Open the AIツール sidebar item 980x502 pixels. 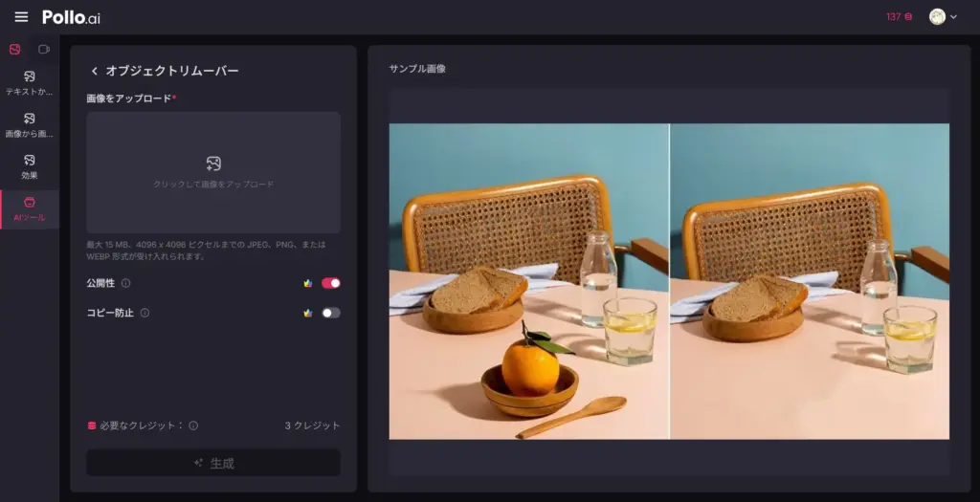[30, 209]
